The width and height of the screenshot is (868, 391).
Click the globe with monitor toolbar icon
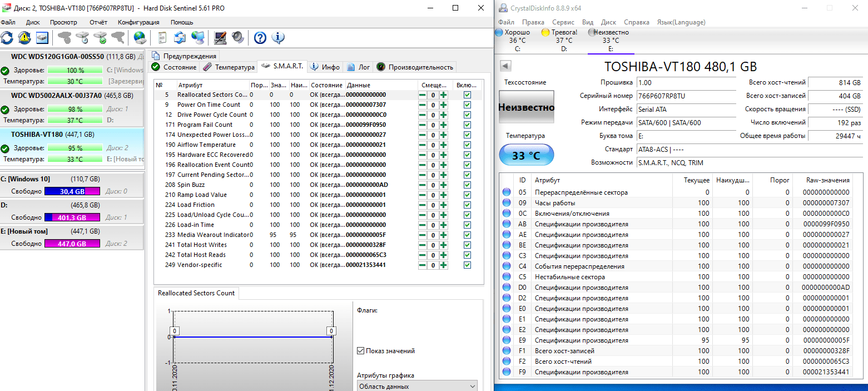197,38
